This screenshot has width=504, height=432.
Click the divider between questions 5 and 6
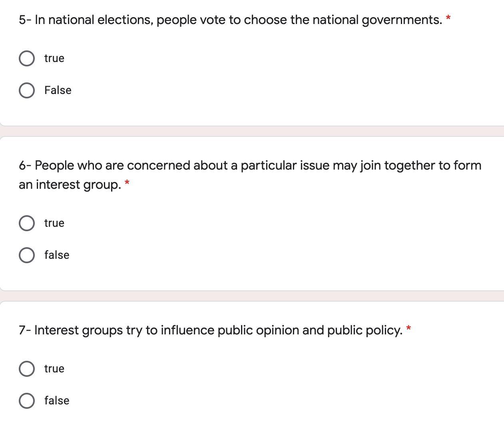pos(252,131)
